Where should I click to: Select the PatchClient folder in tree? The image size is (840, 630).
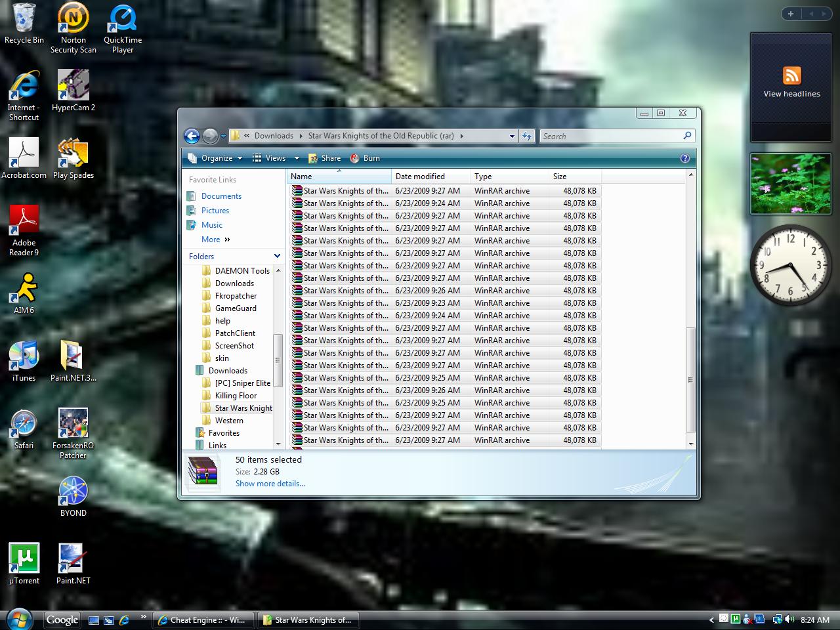click(228, 333)
